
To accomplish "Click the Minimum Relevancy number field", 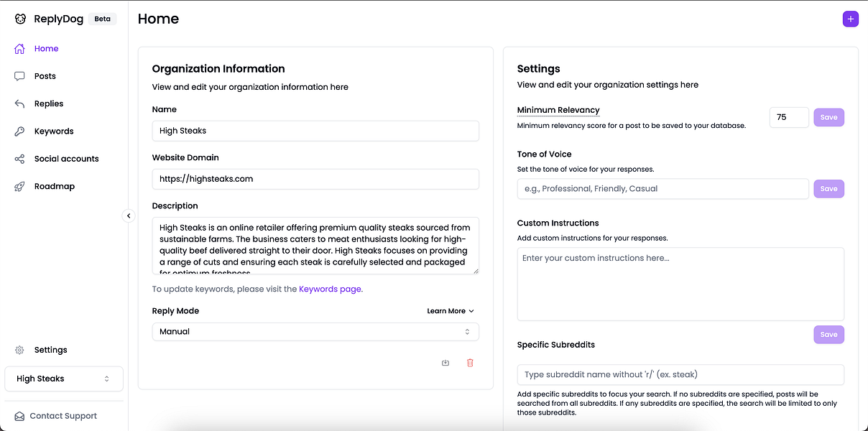I will click(x=788, y=117).
